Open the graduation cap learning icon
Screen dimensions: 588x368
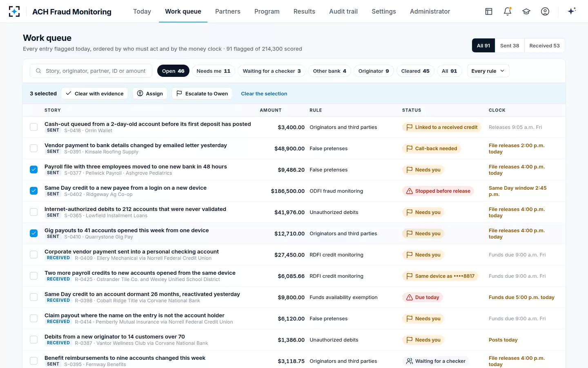[526, 11]
